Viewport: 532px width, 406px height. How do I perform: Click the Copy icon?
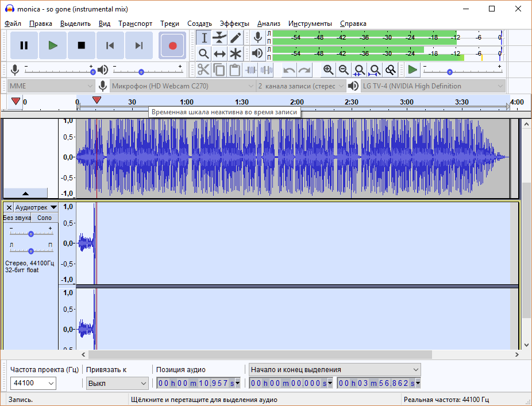pyautogui.click(x=219, y=70)
